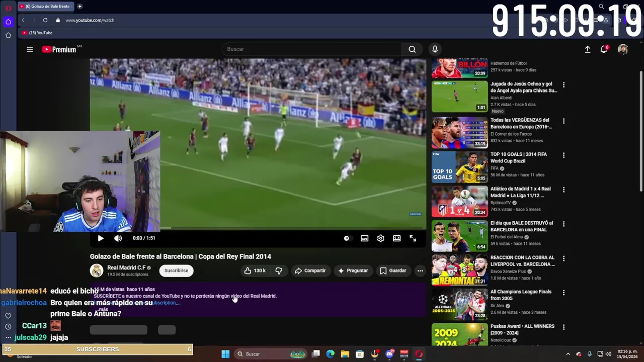Options for Todas las VERGÜENZAS video

coord(563,121)
